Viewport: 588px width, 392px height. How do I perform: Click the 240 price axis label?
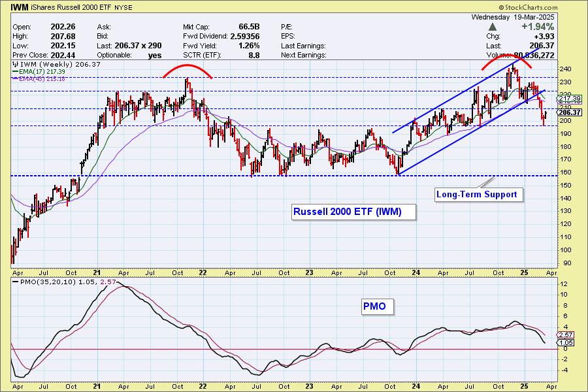point(566,69)
